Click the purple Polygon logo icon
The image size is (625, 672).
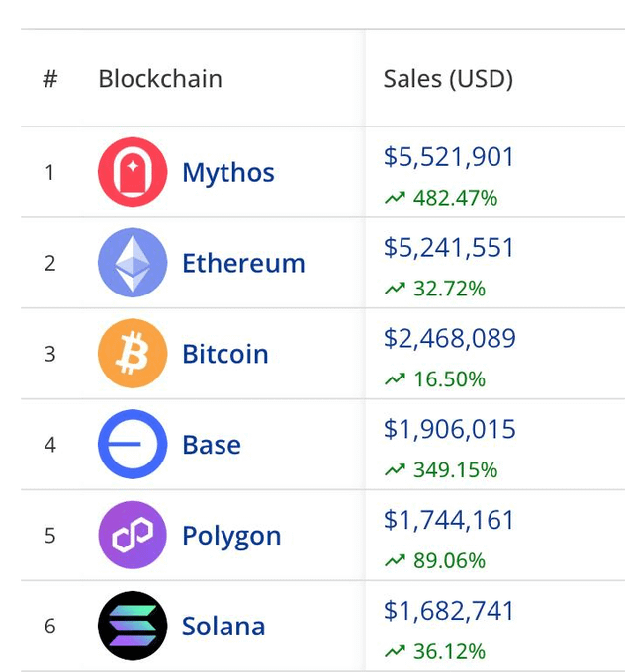(133, 535)
